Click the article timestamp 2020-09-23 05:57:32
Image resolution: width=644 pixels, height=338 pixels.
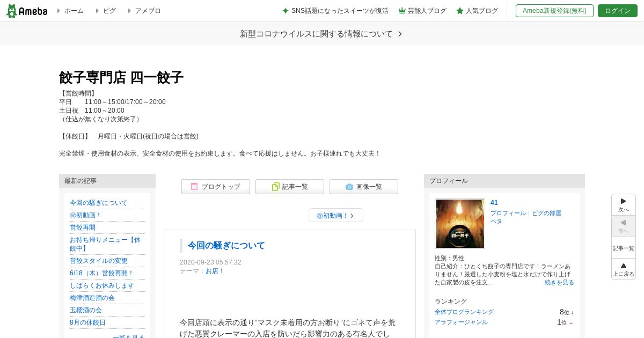point(210,262)
